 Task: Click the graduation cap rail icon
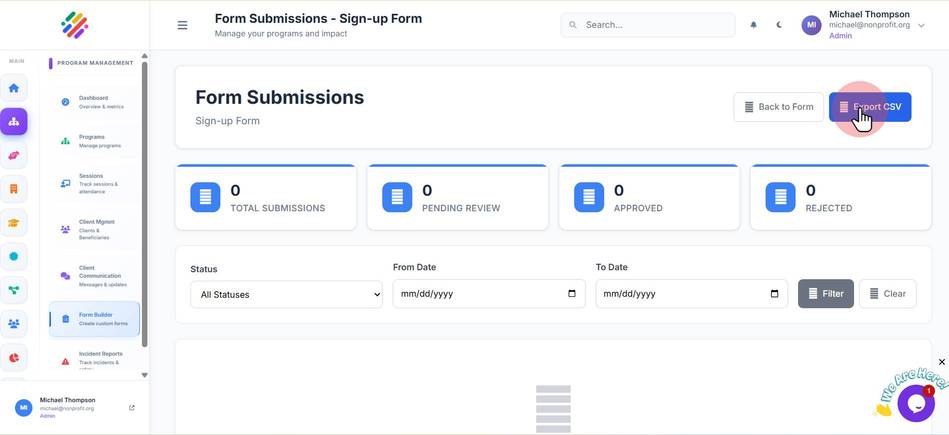[x=13, y=223]
